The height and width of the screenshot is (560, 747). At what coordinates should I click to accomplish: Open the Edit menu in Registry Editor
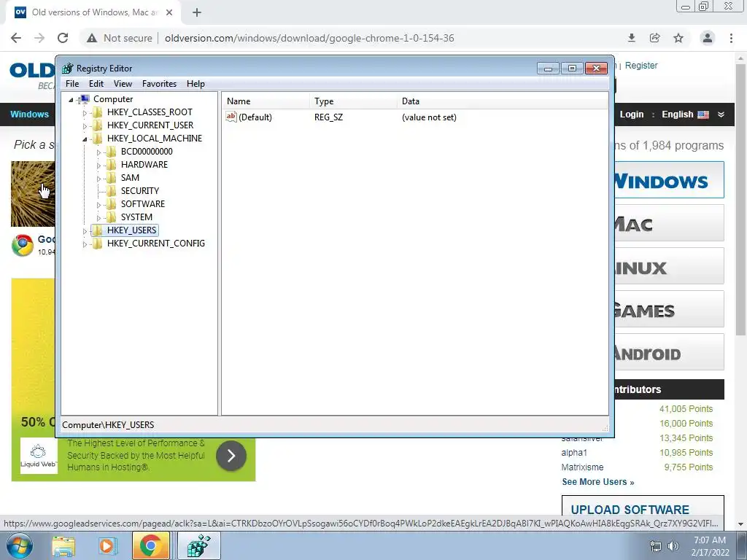coord(96,84)
